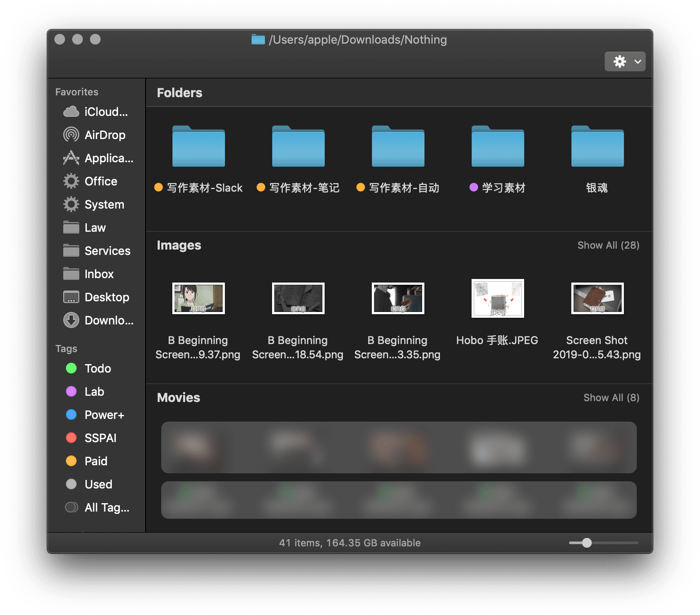
Task: Click the folder icon in title bar
Action: tap(258, 40)
